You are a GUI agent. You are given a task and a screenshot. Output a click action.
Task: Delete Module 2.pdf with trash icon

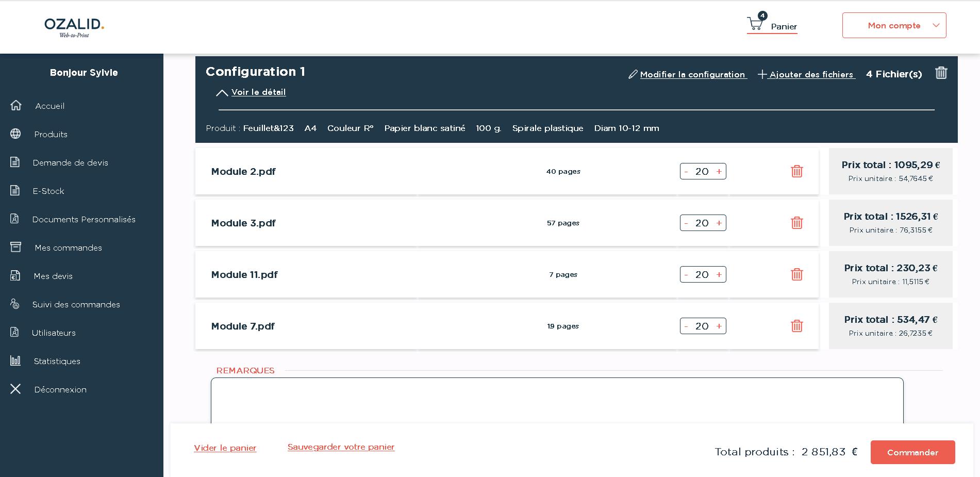coord(796,171)
